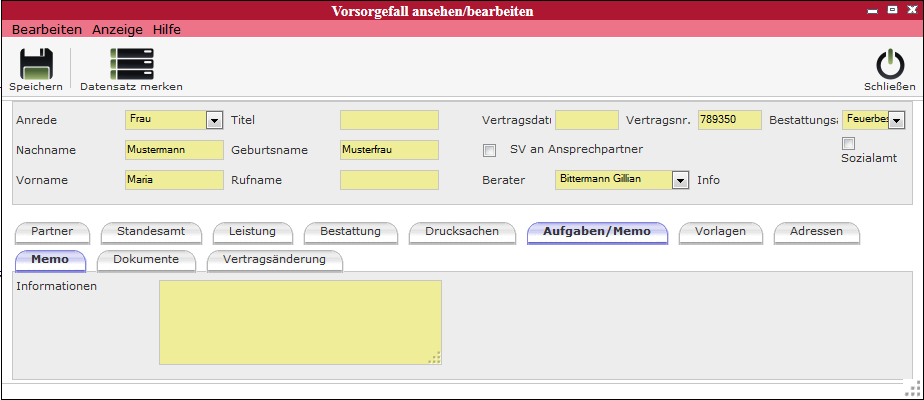Click the Datensatz merken server icon
Image resolution: width=924 pixels, height=400 pixels.
point(131,64)
